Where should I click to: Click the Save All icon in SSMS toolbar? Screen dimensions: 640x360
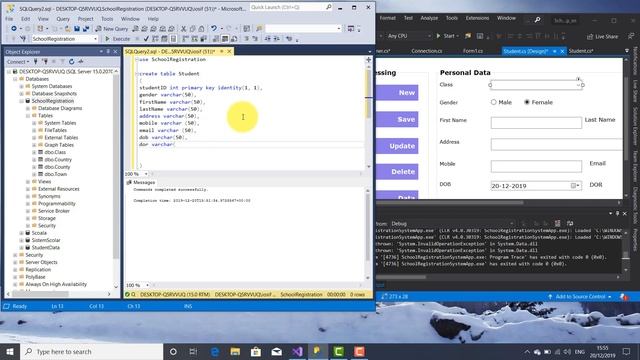coord(86,29)
